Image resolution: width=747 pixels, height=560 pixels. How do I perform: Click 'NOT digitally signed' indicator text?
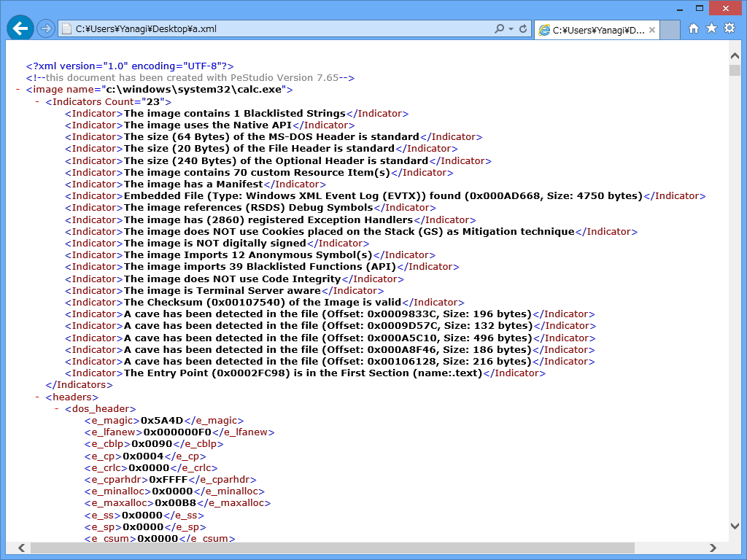[x=215, y=244]
